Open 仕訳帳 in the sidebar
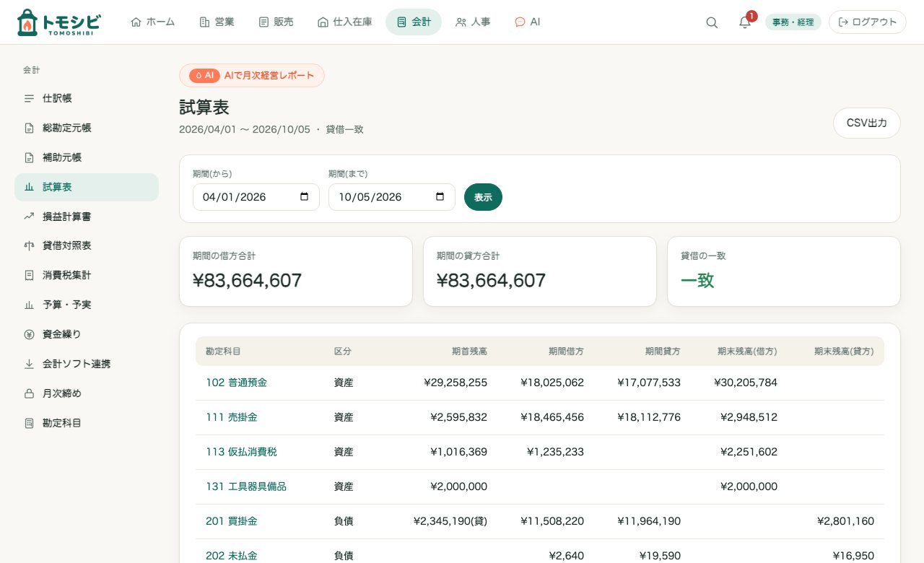This screenshot has width=924, height=563. pyautogui.click(x=87, y=98)
